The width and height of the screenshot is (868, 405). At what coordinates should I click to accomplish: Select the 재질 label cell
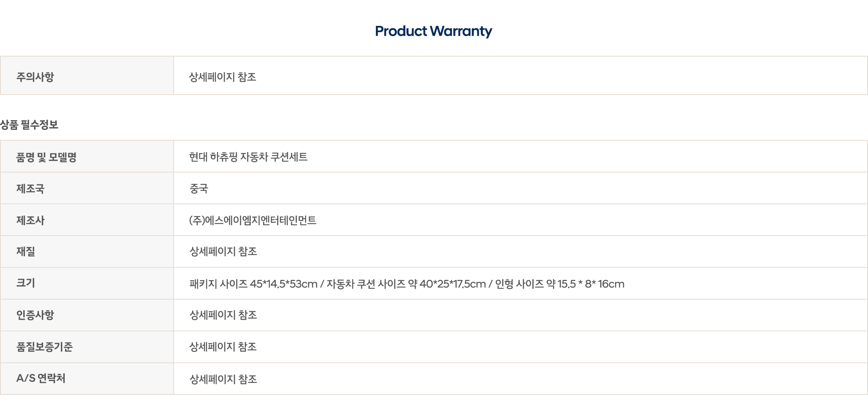tap(87, 252)
